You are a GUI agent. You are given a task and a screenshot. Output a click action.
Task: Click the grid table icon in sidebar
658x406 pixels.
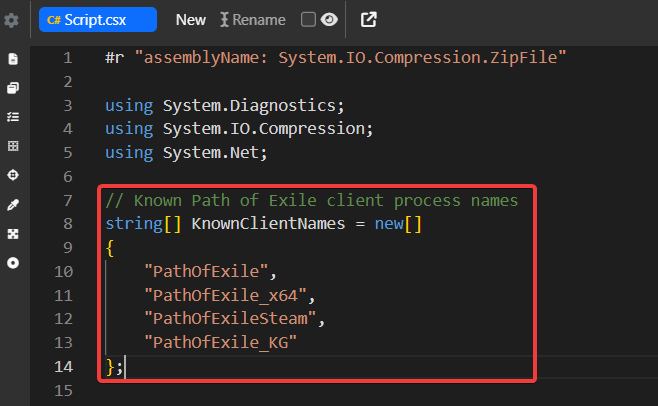tap(13, 146)
